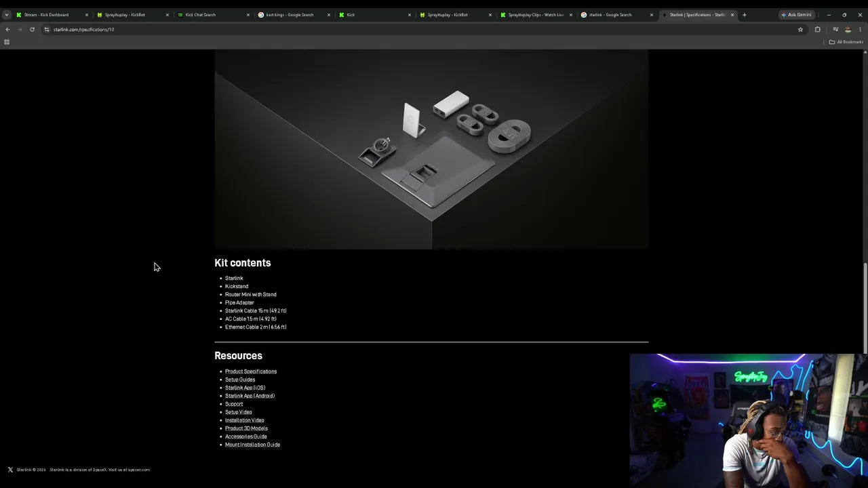Click the X logo in the page footer
This screenshot has width=868, height=488.
coord(10,470)
